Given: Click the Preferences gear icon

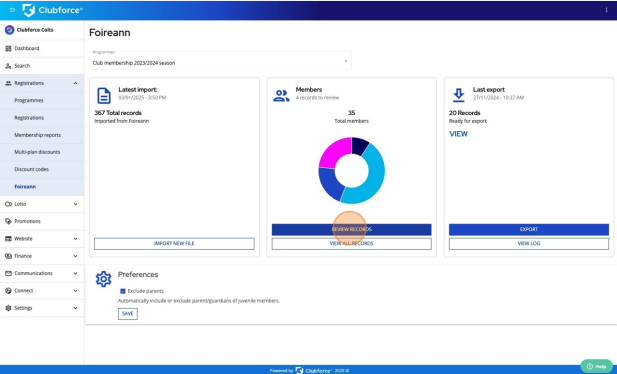Looking at the screenshot, I should point(103,279).
